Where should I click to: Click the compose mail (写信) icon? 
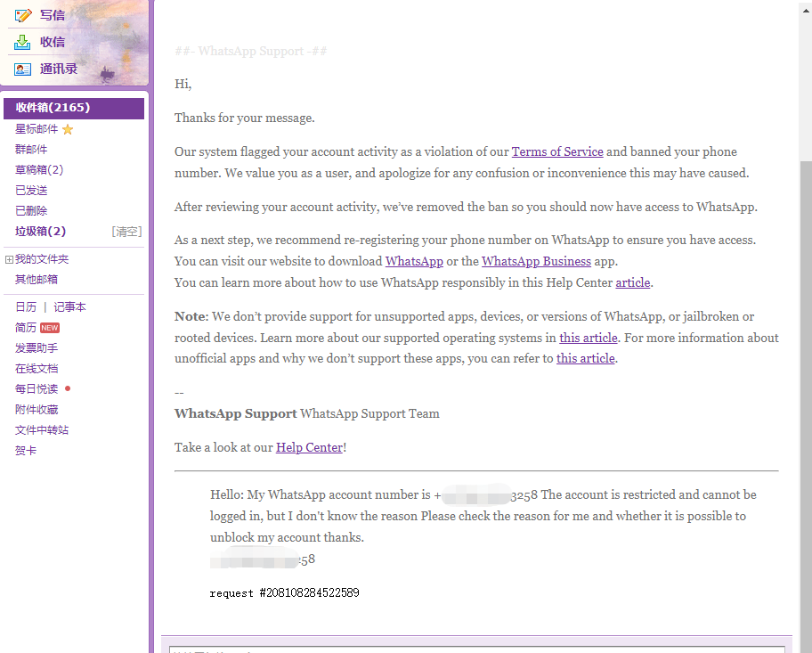coord(23,15)
